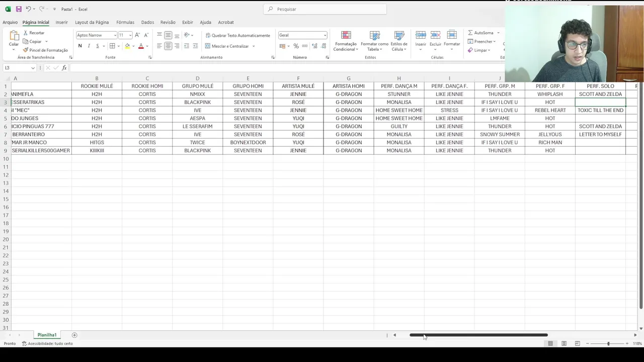Apply yellow fill color
This screenshot has width=644, height=362.
click(x=127, y=46)
